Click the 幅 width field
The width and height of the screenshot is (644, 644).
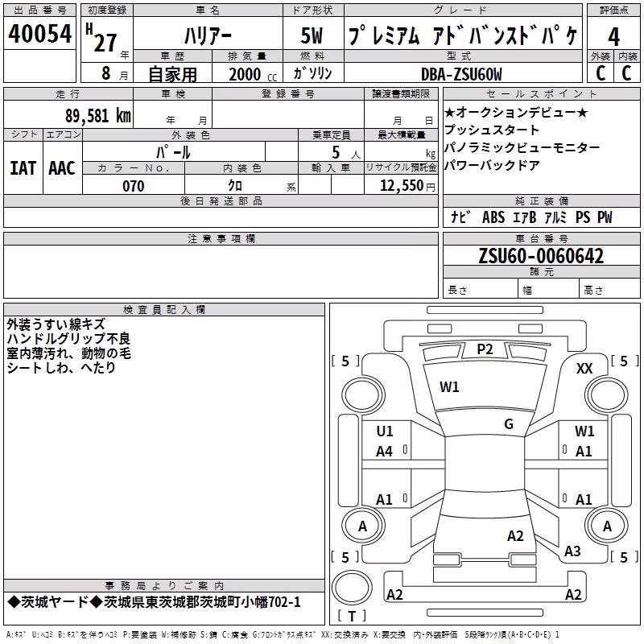[x=548, y=290]
